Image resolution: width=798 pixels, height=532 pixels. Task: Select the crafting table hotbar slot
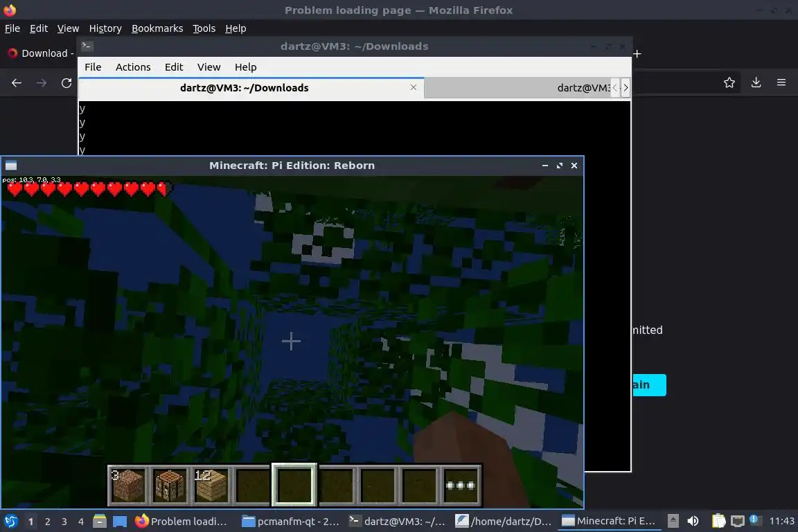click(x=170, y=485)
